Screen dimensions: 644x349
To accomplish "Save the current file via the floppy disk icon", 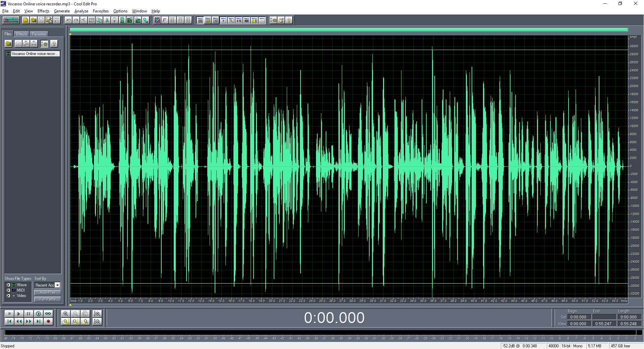I will click(x=41, y=20).
